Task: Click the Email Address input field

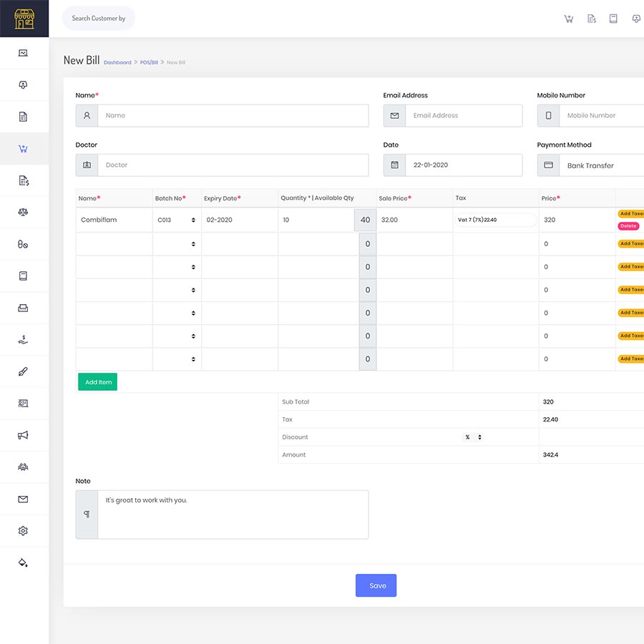Action: point(464,115)
